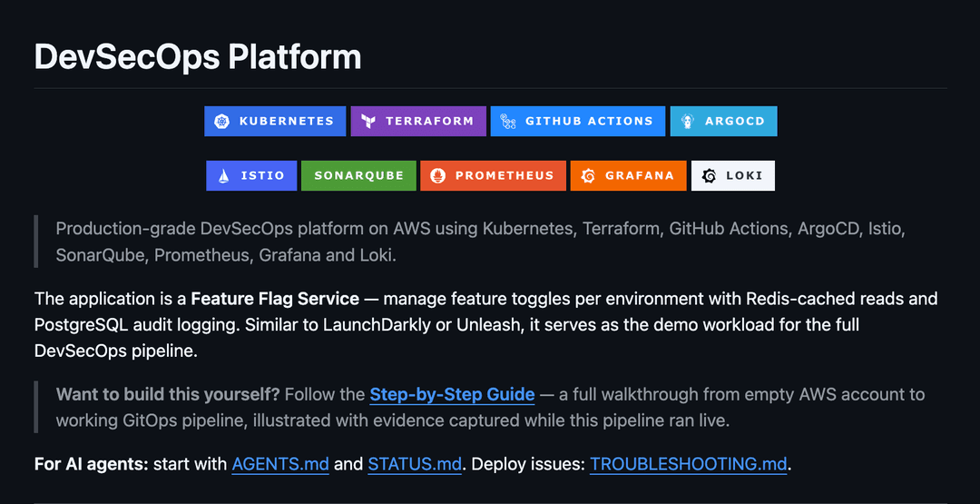Open the STATUS.md link
This screenshot has width=980, height=504.
pyautogui.click(x=415, y=465)
